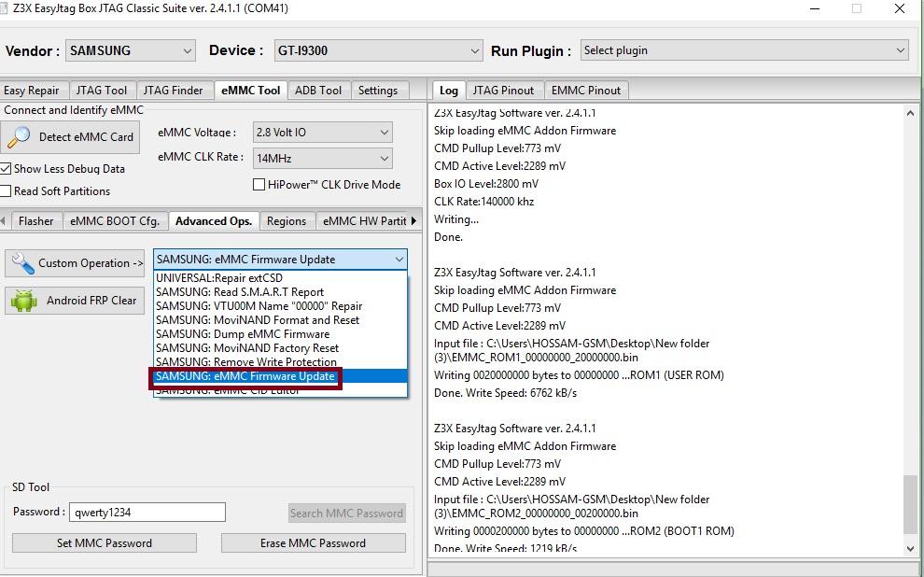Open the Device GT-I9300 dropdown
Screen dimensions: 924x577
coord(378,50)
